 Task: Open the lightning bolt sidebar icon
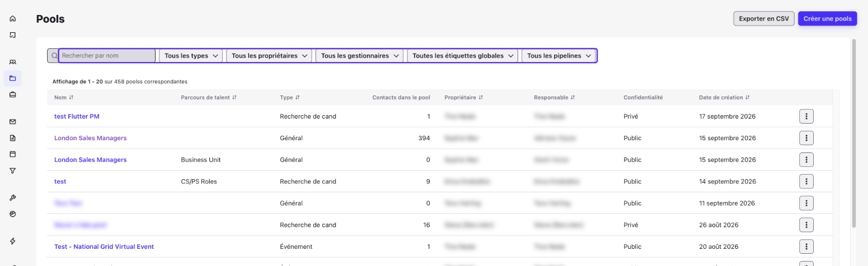point(13,241)
